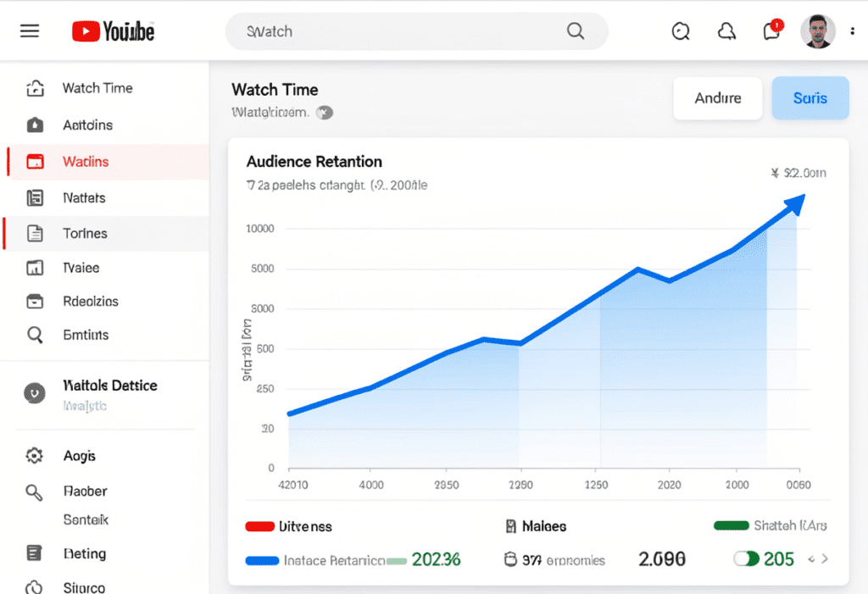Expand the Nattole Dettice sidebar section
Screen dimensions: 868x594
[35, 393]
